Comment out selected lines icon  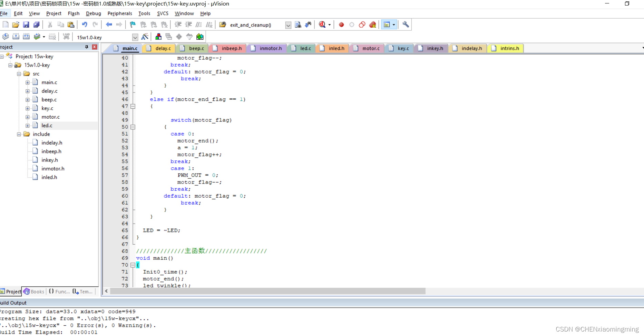click(199, 24)
